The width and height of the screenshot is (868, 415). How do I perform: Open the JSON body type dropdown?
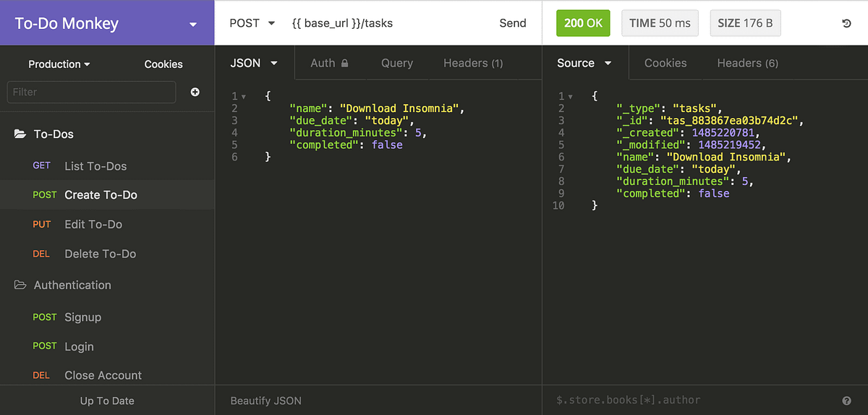click(x=254, y=63)
